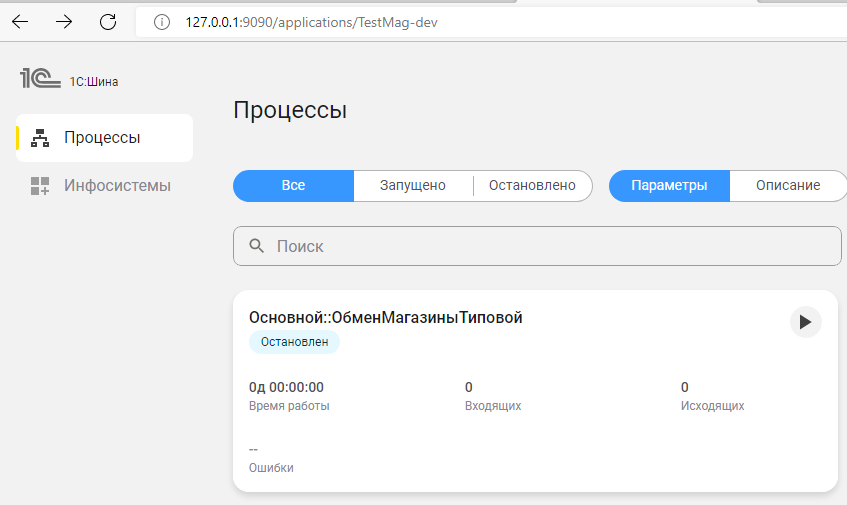
Task: Click the Инфосистемы grid icon in the sidebar
Action: pos(40,185)
